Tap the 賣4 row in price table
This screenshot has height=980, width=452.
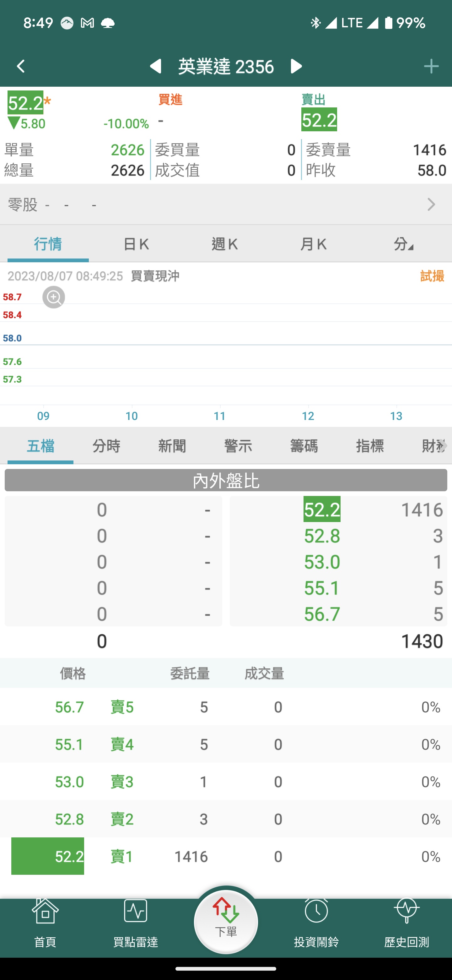click(226, 744)
